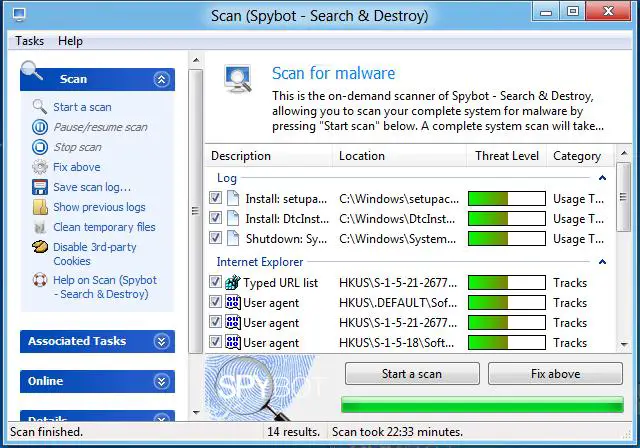The height and width of the screenshot is (448, 640).
Task: Click the Clean temporary files link
Action: pos(104,227)
